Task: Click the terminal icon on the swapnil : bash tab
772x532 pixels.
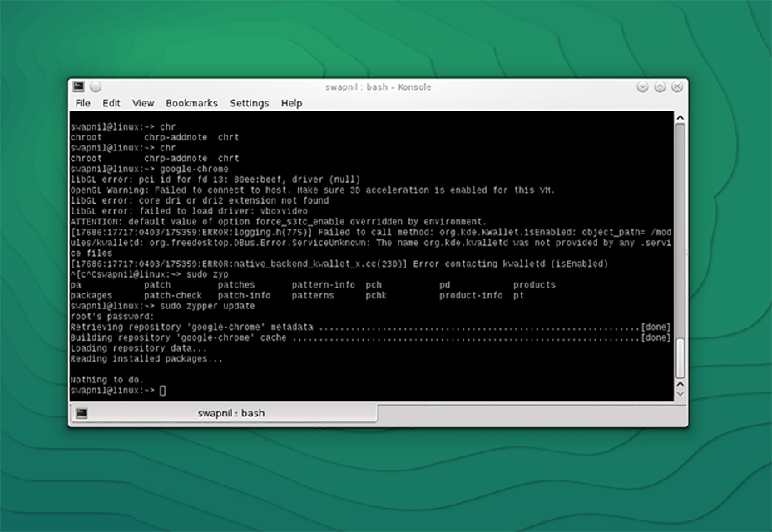Action: (82, 413)
